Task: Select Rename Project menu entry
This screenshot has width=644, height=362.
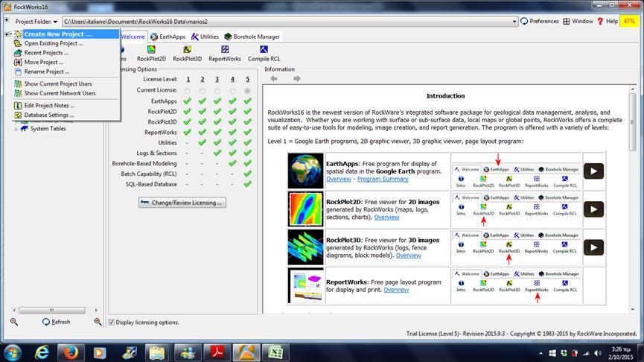Action: point(66,72)
